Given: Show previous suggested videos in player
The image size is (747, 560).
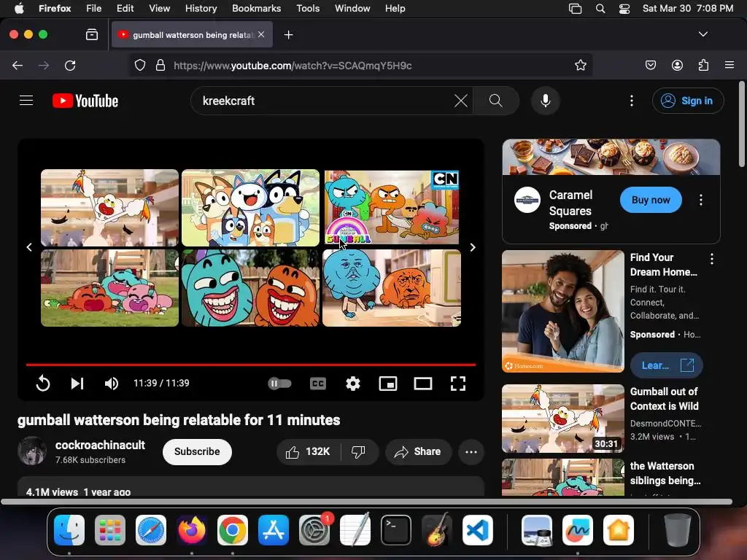Looking at the screenshot, I should pyautogui.click(x=29, y=247).
